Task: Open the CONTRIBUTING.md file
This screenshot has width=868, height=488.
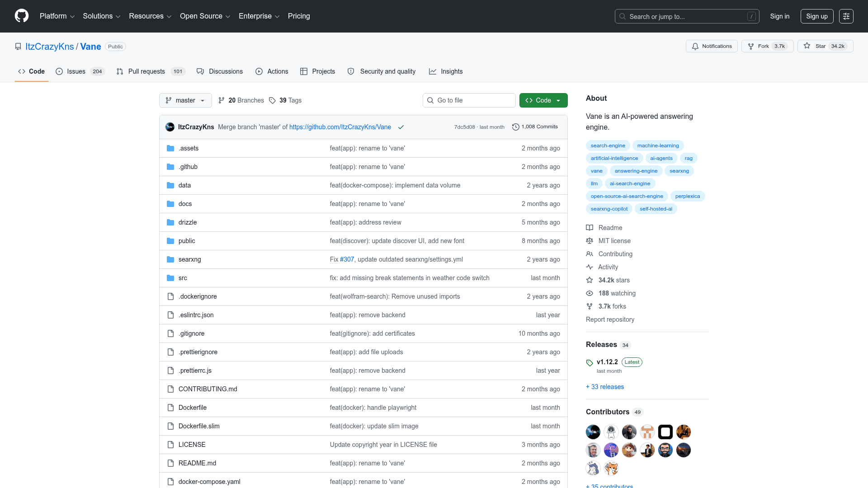Action: point(208,389)
